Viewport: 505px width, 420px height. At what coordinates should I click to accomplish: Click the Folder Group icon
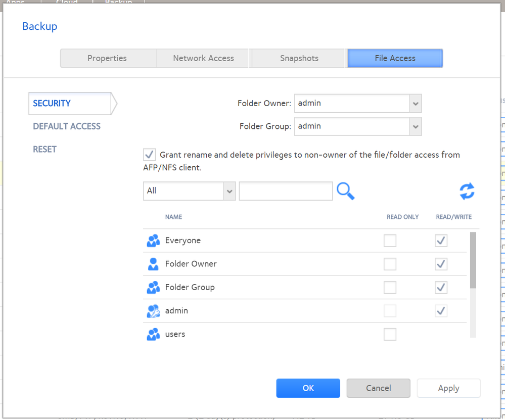[153, 287]
